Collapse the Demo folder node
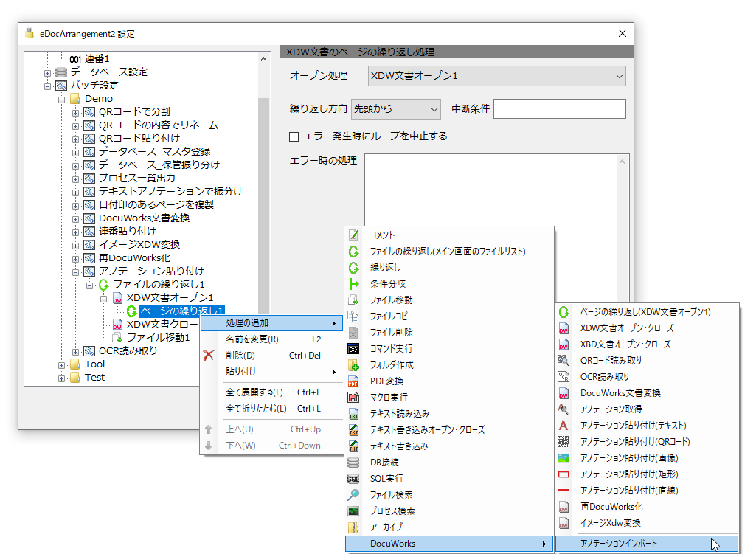This screenshot has width=756, height=554. pos(61,100)
